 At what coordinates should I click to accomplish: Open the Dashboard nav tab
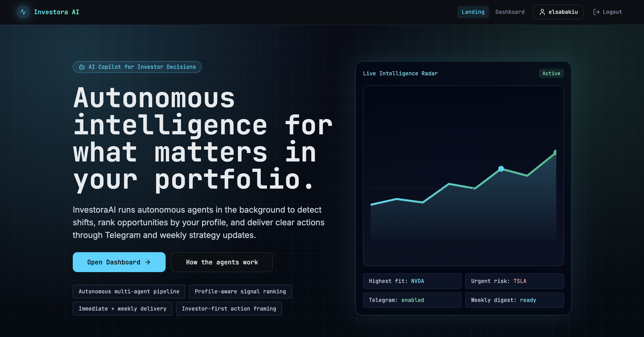tap(510, 12)
